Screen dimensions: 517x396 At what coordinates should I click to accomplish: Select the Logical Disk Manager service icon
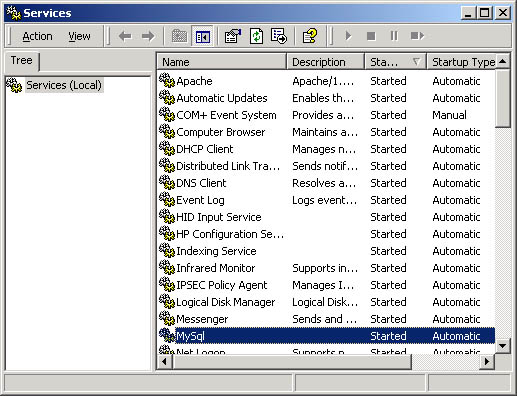(x=167, y=302)
